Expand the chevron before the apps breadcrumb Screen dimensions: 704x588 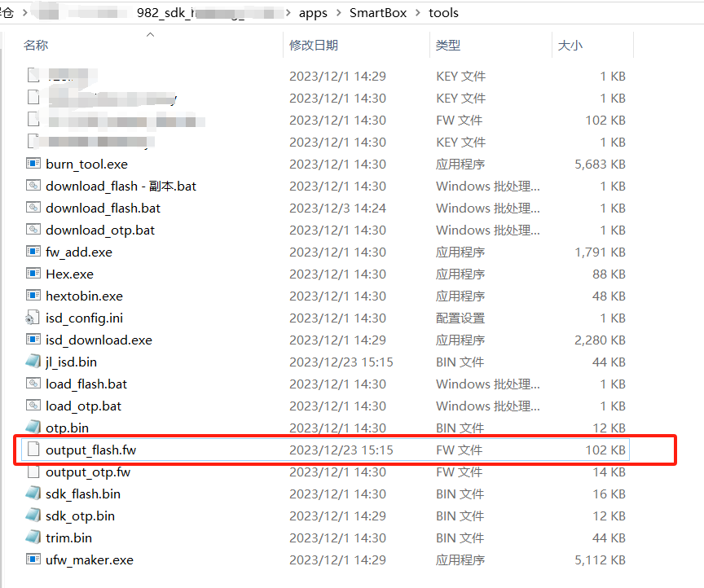[288, 12]
